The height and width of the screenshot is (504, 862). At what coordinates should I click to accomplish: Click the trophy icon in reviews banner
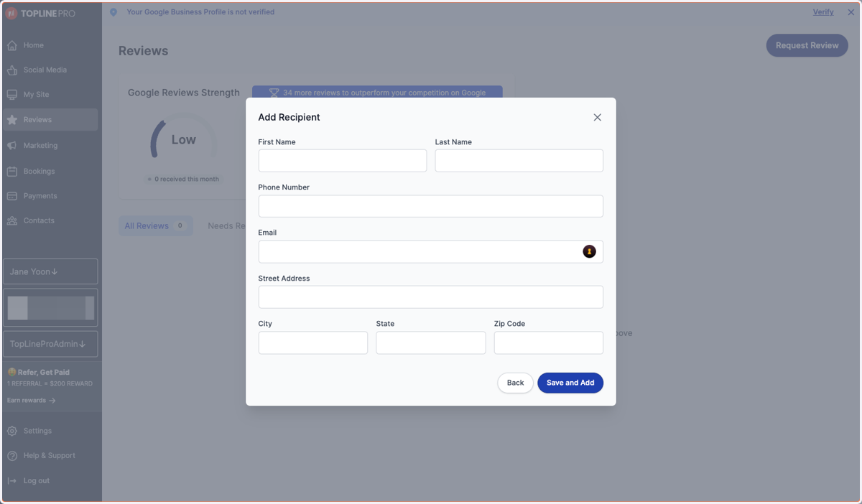point(274,93)
